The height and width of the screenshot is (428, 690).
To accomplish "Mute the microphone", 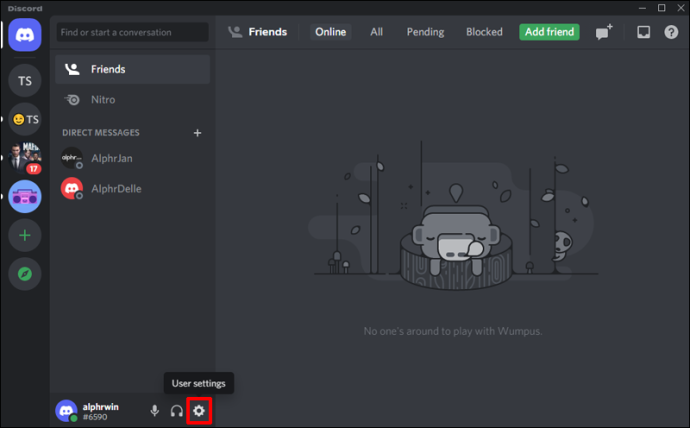I will point(154,411).
